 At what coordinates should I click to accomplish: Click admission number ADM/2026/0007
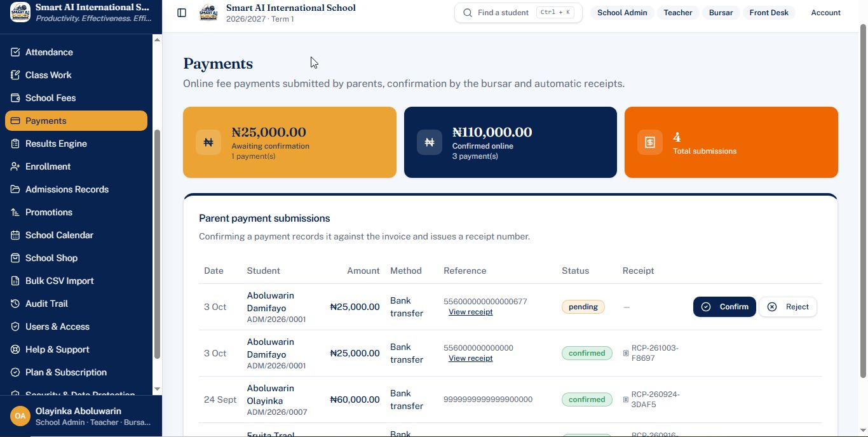point(277,412)
